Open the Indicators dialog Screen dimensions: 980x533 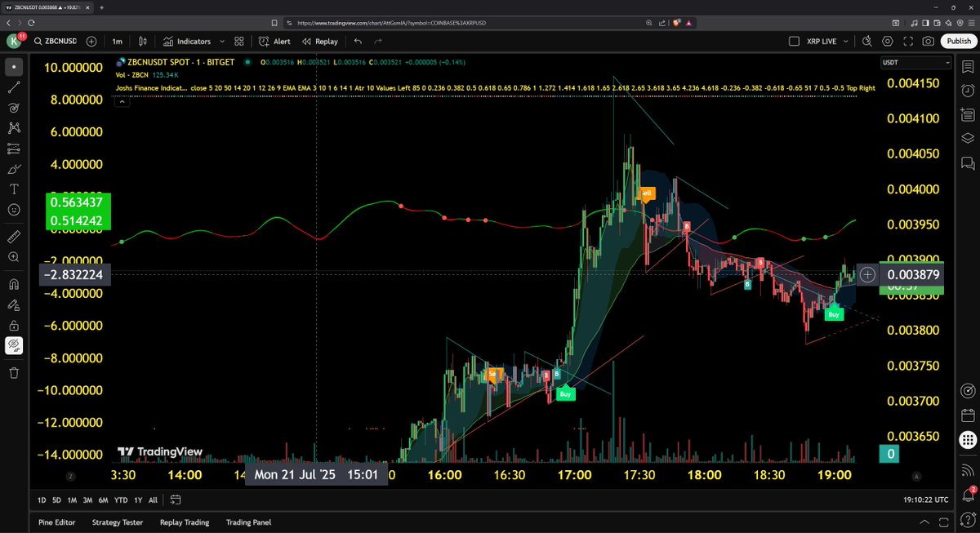coord(186,41)
